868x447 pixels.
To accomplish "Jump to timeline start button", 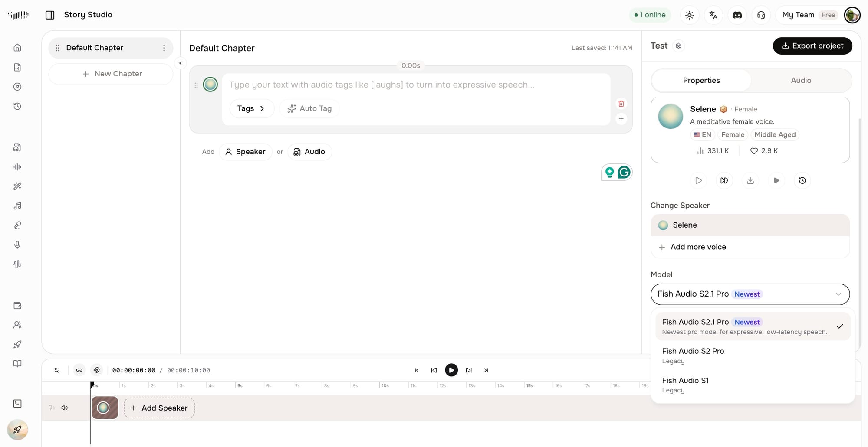I will [417, 370].
